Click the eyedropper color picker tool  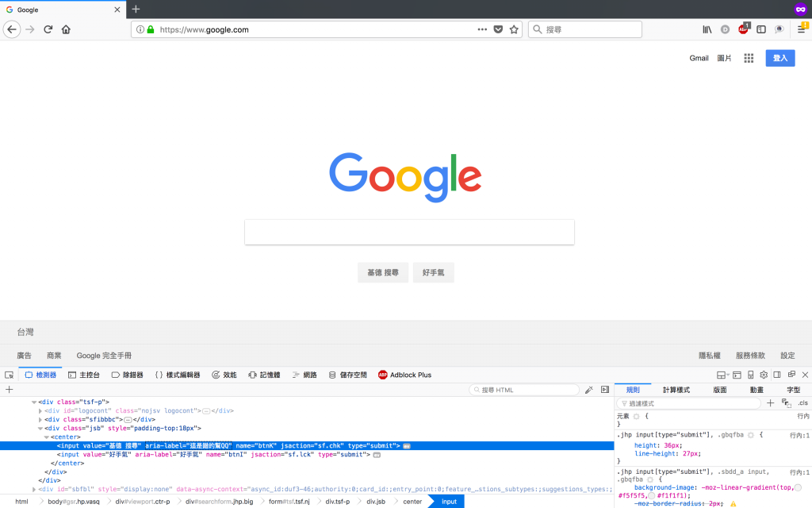[589, 390]
